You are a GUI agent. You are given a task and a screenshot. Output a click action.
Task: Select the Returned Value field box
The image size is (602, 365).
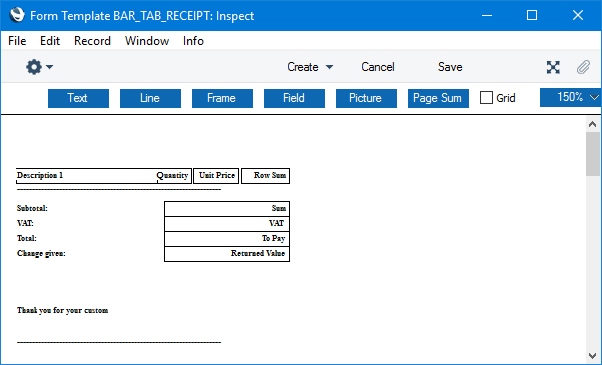pyautogui.click(x=227, y=254)
